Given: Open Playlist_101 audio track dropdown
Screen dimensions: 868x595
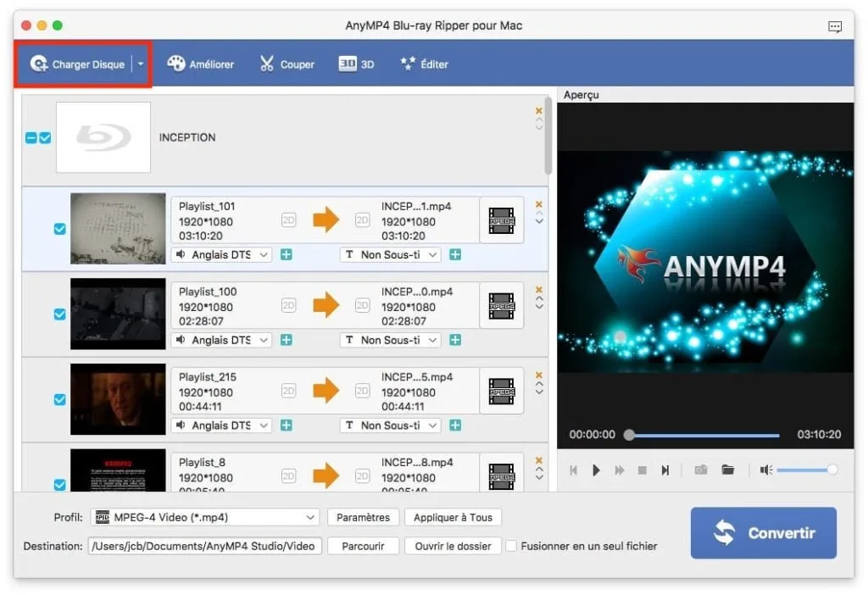Looking at the screenshot, I should click(x=221, y=254).
